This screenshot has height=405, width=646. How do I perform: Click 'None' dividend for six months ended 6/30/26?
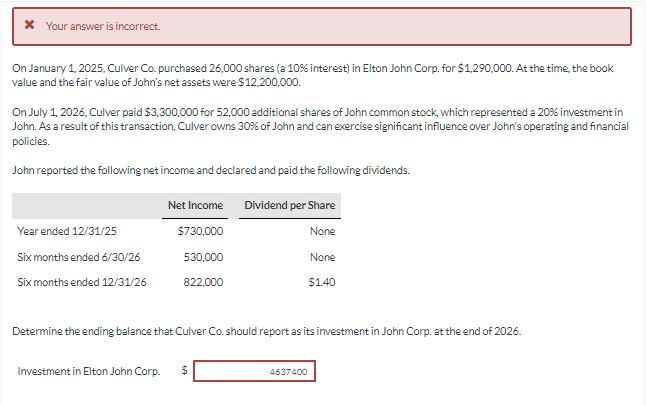323,257
